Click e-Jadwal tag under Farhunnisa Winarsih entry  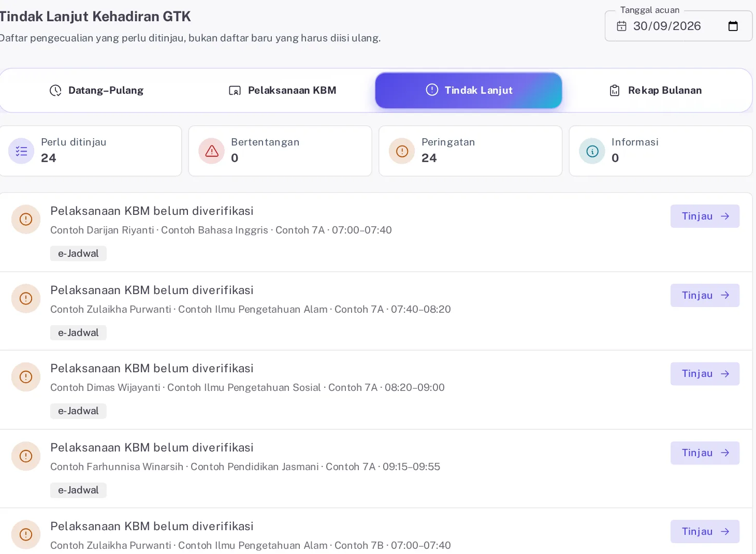point(78,490)
